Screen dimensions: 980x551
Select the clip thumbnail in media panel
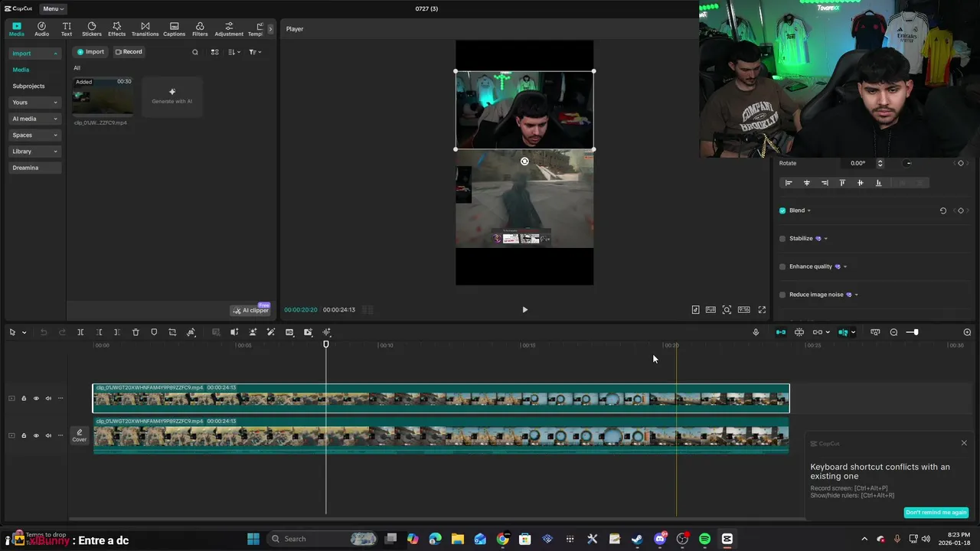pyautogui.click(x=103, y=96)
